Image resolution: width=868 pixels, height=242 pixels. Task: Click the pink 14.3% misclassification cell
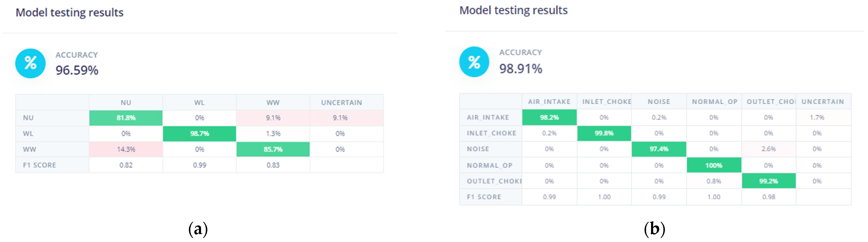(x=126, y=149)
